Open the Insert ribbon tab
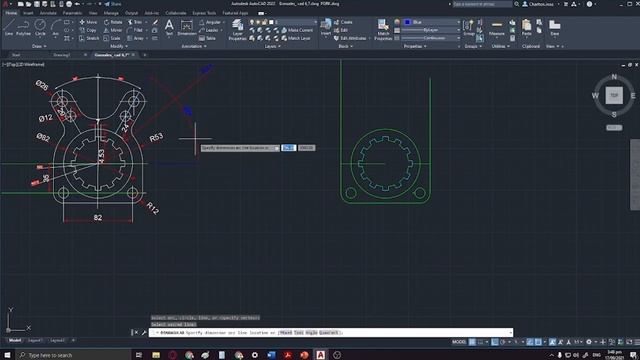This screenshot has width=640, height=360. [28, 13]
